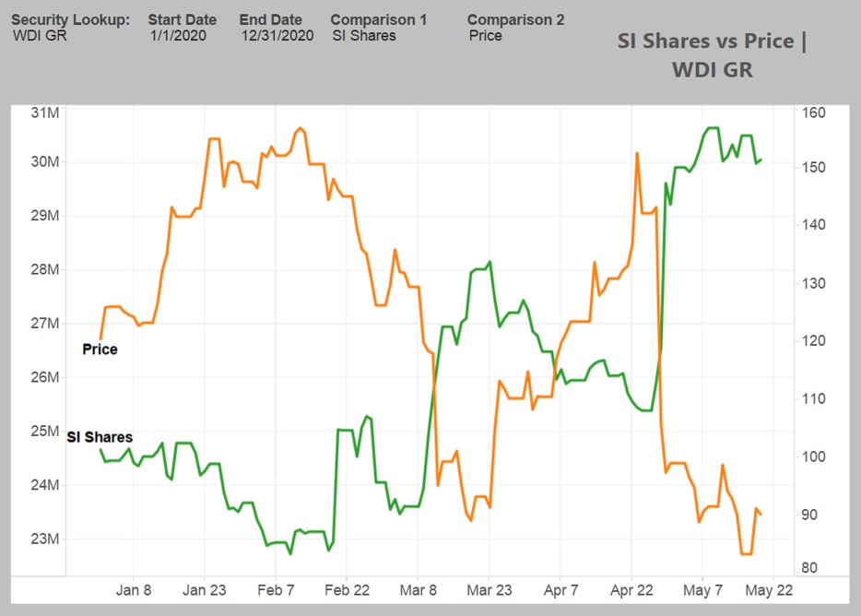861x616 pixels.
Task: Select the Start Date field 1/1/2020
Action: [178, 36]
